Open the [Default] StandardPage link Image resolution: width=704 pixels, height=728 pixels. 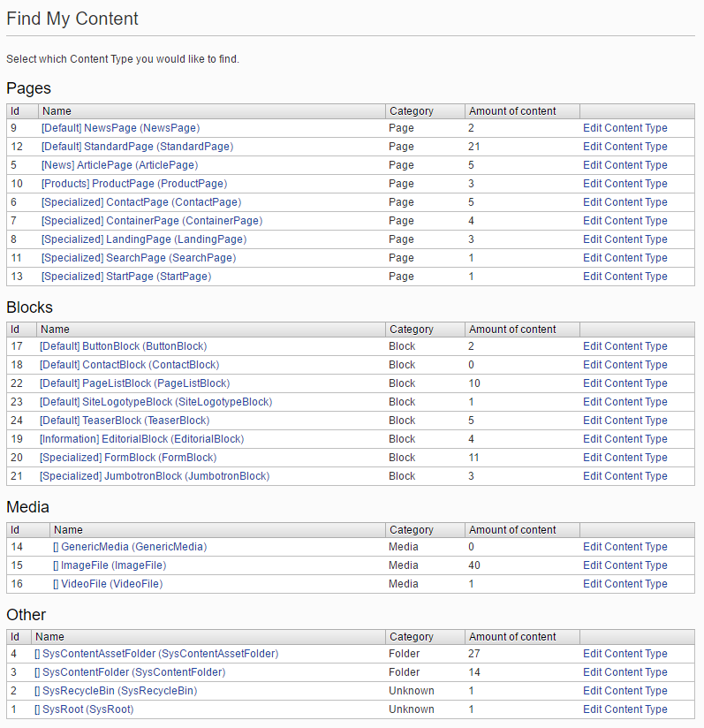[137, 147]
